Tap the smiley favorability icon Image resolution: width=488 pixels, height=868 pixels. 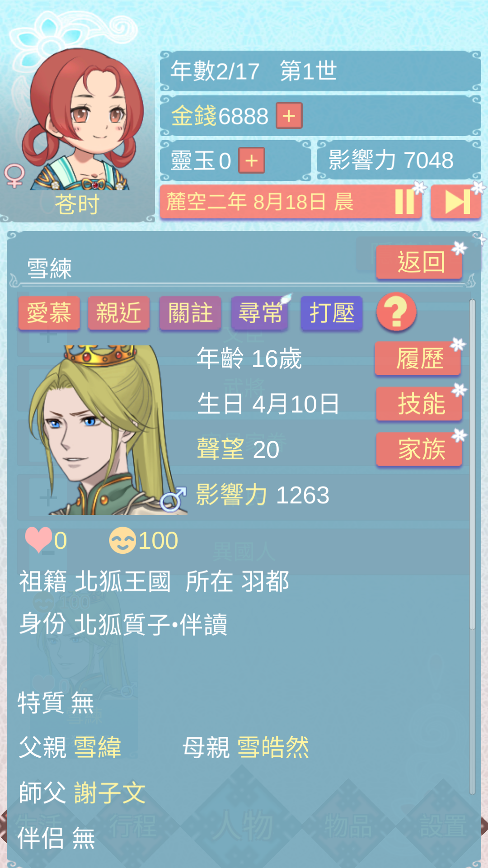(122, 540)
